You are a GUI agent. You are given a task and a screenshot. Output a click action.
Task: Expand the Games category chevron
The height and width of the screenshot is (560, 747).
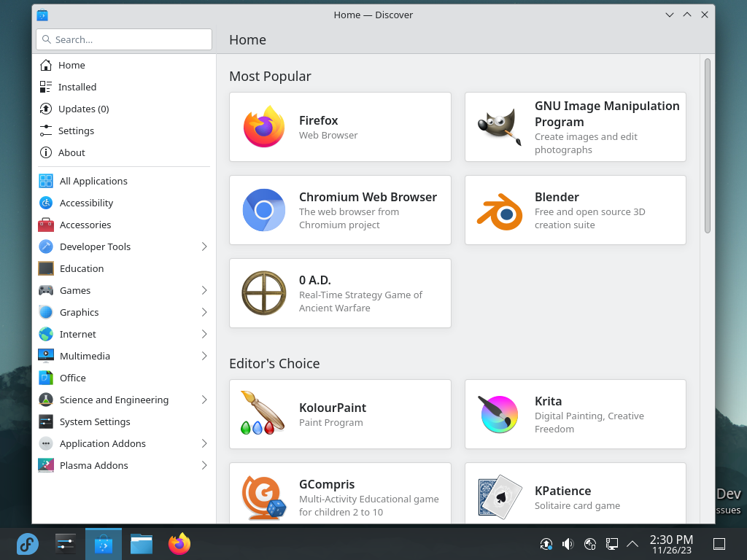click(204, 290)
